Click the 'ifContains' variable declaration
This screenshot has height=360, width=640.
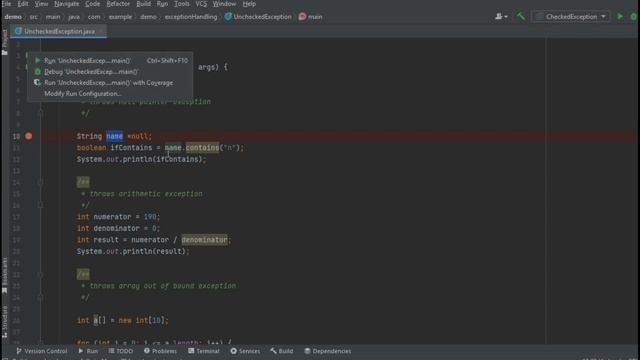[x=131, y=147]
